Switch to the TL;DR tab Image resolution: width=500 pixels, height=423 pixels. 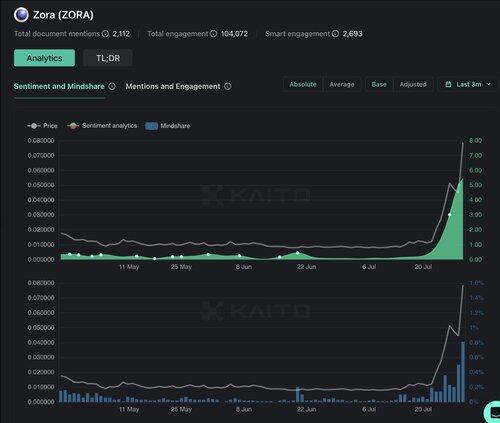pyautogui.click(x=108, y=58)
